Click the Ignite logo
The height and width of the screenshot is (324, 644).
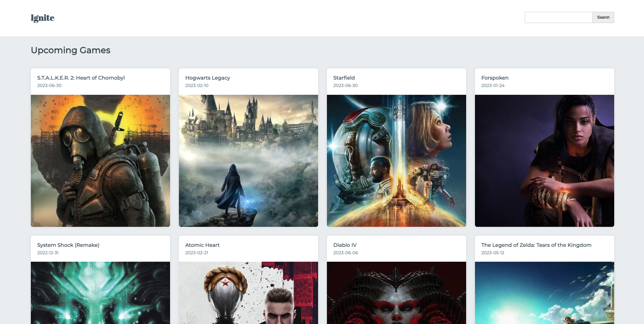point(42,18)
